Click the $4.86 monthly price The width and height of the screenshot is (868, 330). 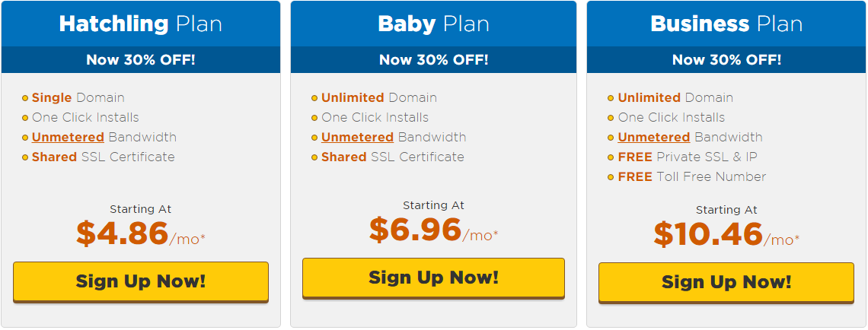(x=122, y=233)
